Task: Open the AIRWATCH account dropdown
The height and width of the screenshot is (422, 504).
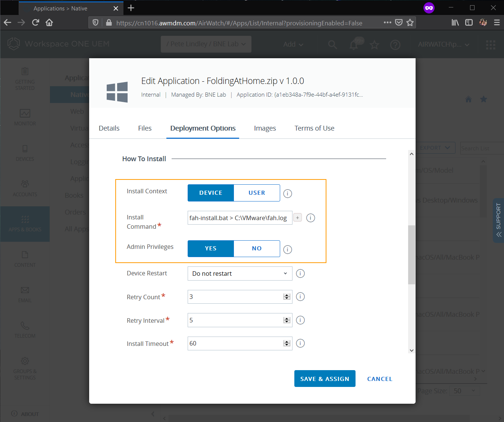Action: pos(444,44)
